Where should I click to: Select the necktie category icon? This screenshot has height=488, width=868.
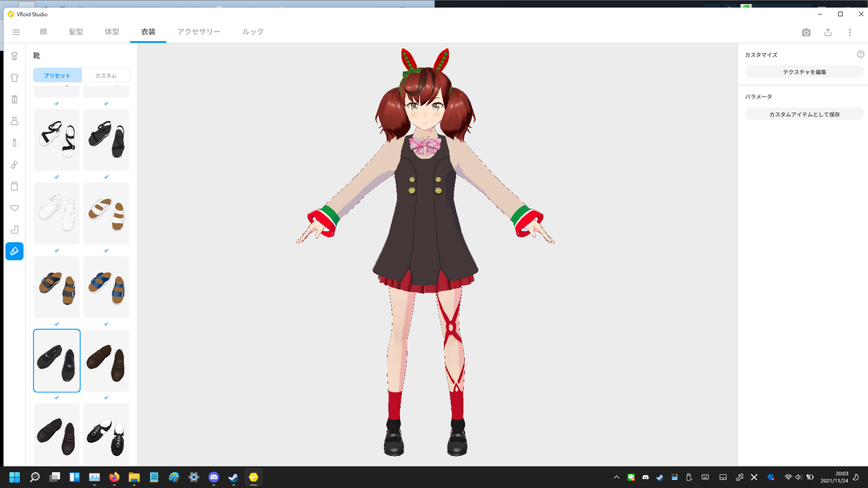14,143
